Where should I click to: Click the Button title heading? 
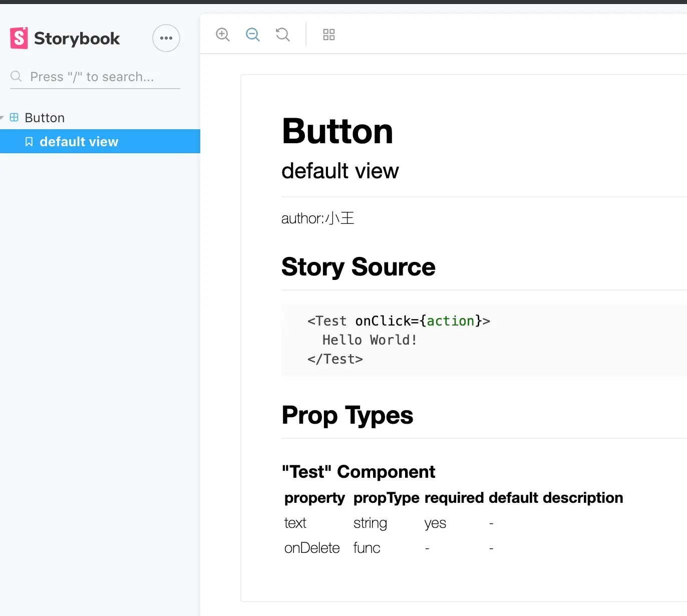point(337,131)
